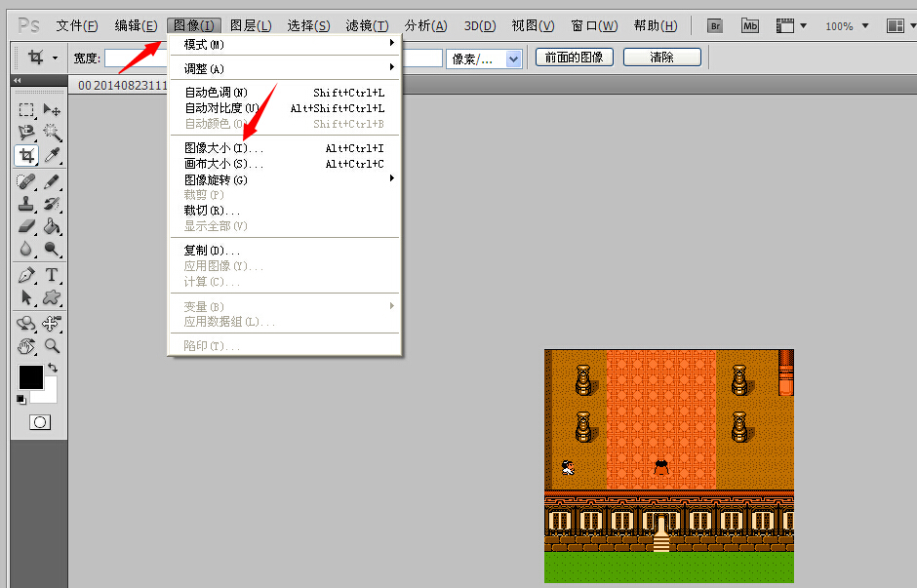Screen dimensions: 917x588
Task: Choose 自动色调(N) menu entry
Action: point(285,93)
